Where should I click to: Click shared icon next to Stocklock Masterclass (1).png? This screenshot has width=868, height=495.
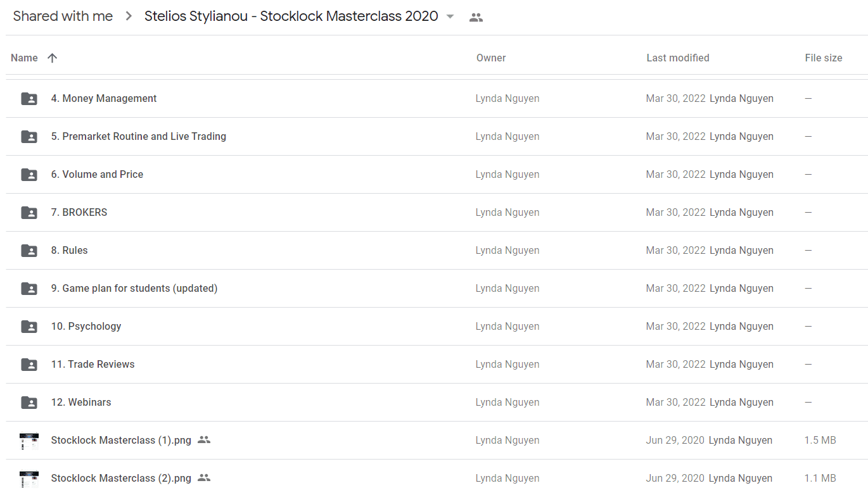(x=203, y=440)
